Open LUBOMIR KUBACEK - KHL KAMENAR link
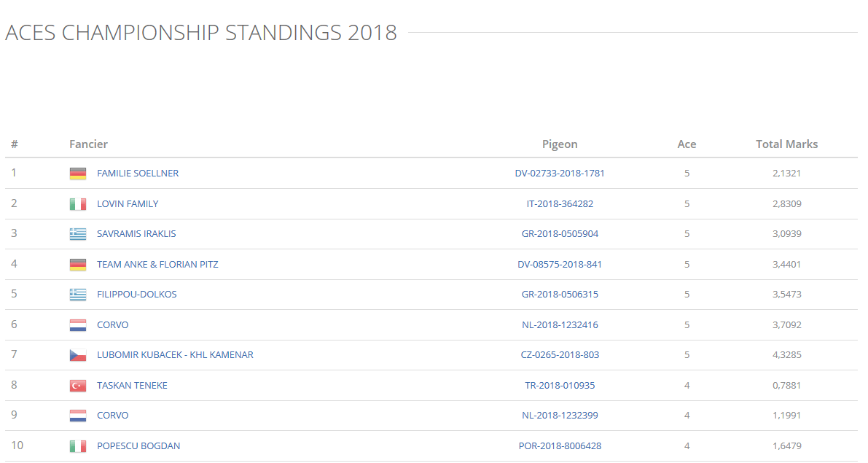 [x=175, y=355]
